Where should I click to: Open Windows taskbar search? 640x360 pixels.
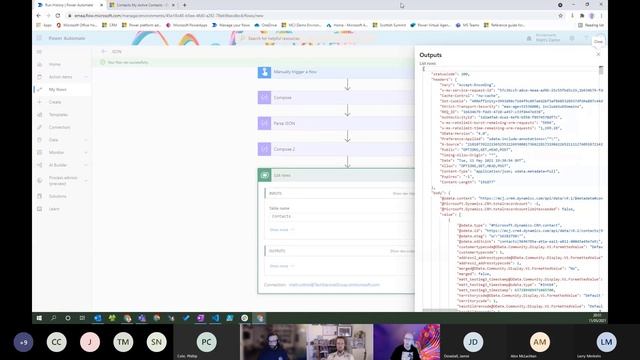(x=53, y=318)
